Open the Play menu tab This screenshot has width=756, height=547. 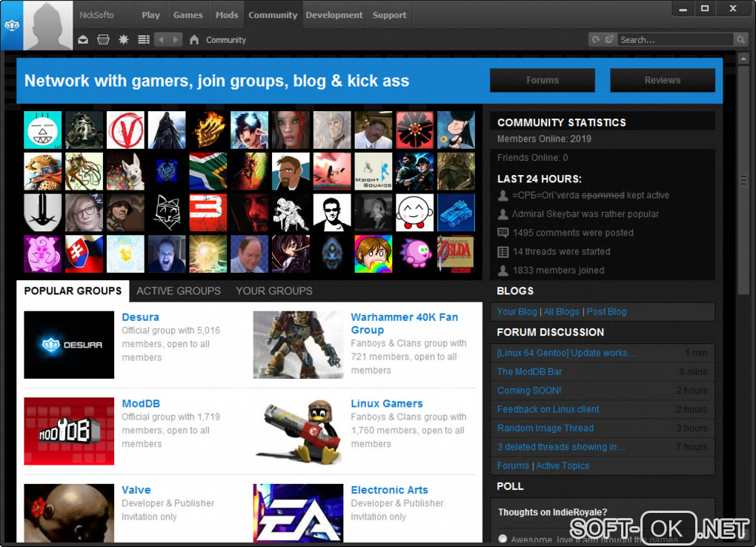151,15
